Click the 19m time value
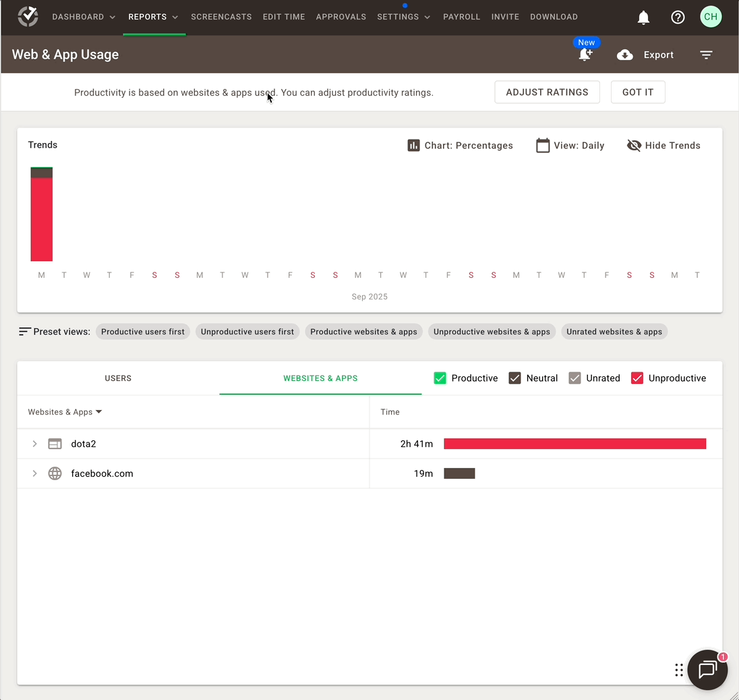The image size is (739, 700). click(423, 473)
